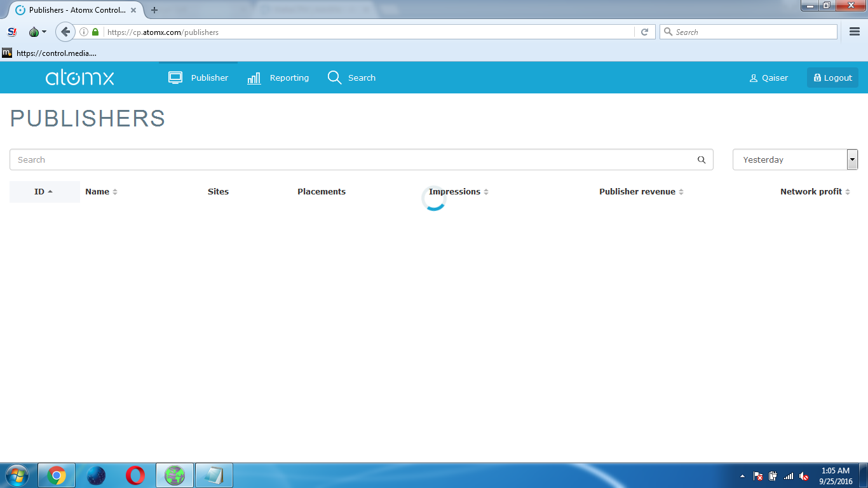Click the Sites column header
The image size is (868, 488).
[218, 191]
